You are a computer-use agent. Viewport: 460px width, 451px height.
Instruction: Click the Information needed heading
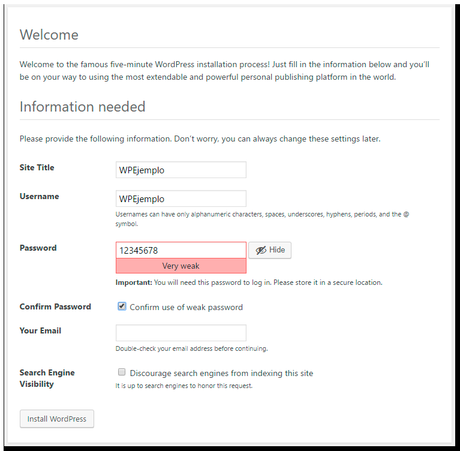pos(82,107)
